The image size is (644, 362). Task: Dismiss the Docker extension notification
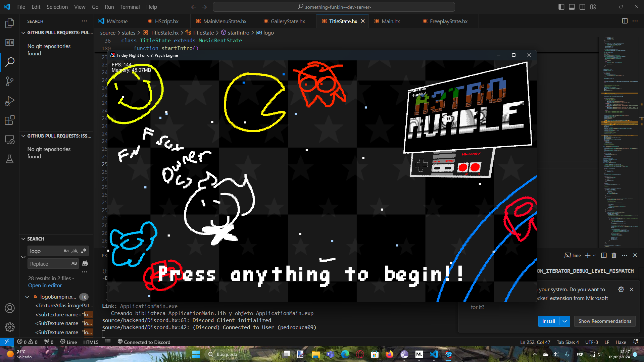632,289
